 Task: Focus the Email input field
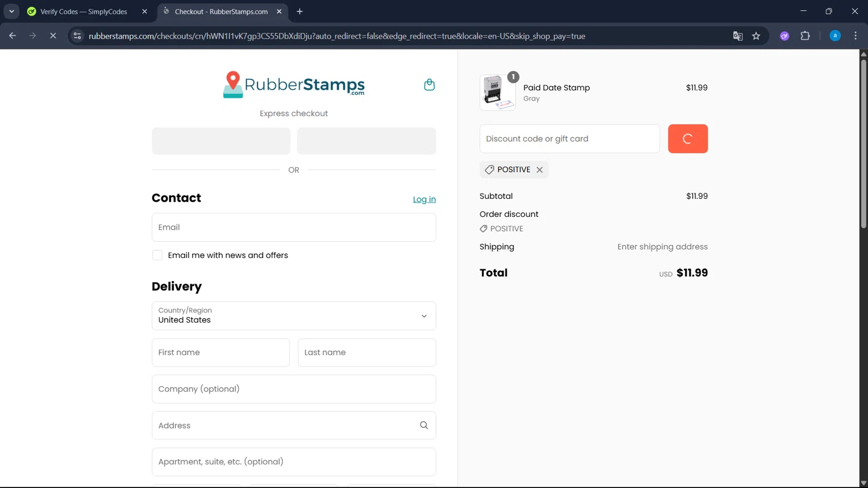coord(294,227)
